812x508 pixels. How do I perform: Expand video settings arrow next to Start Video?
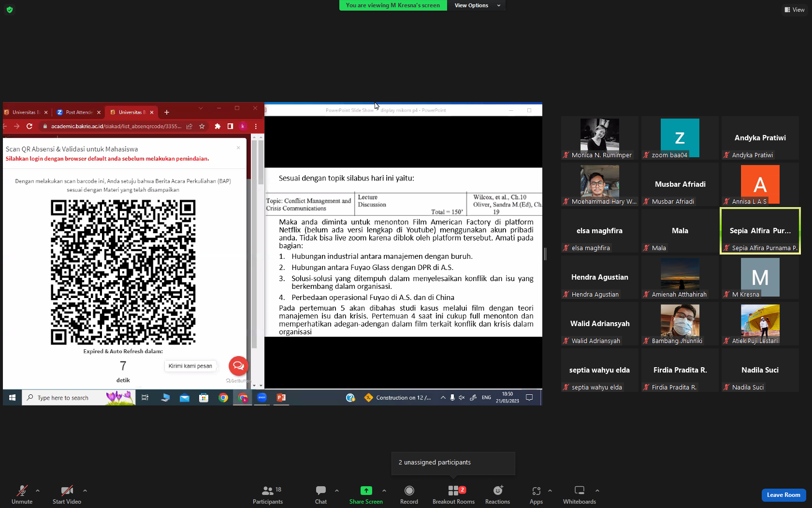tap(85, 491)
